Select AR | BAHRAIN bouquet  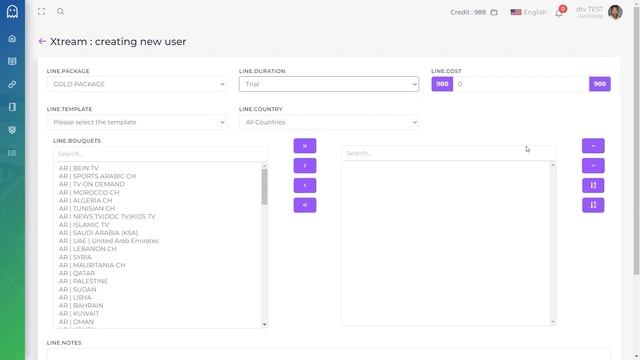point(81,305)
